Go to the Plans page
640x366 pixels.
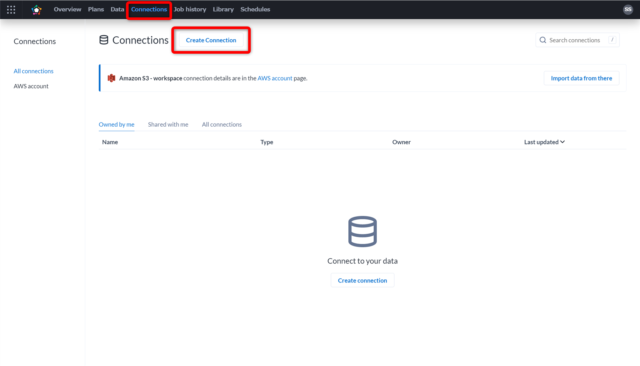tap(96, 9)
